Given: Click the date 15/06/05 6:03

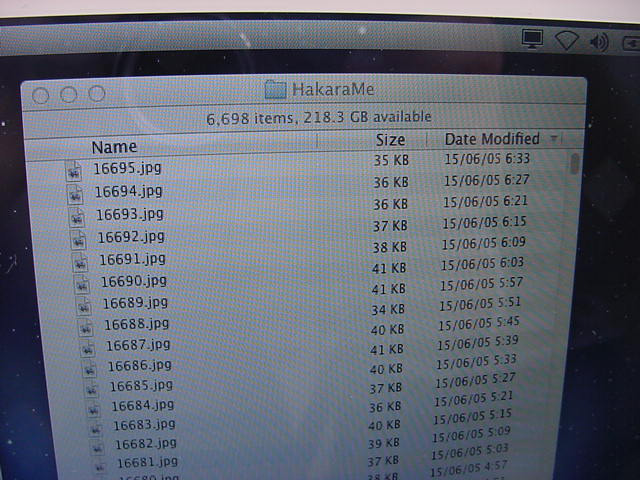Looking at the screenshot, I should point(482,264).
